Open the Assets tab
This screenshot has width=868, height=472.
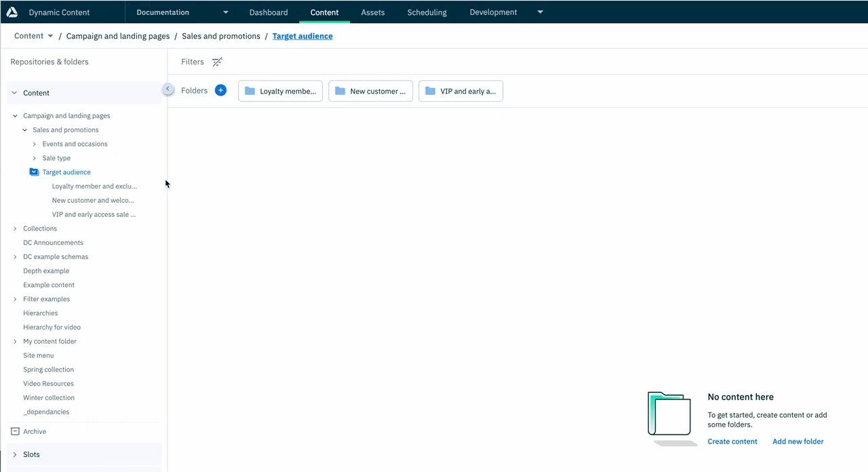373,12
